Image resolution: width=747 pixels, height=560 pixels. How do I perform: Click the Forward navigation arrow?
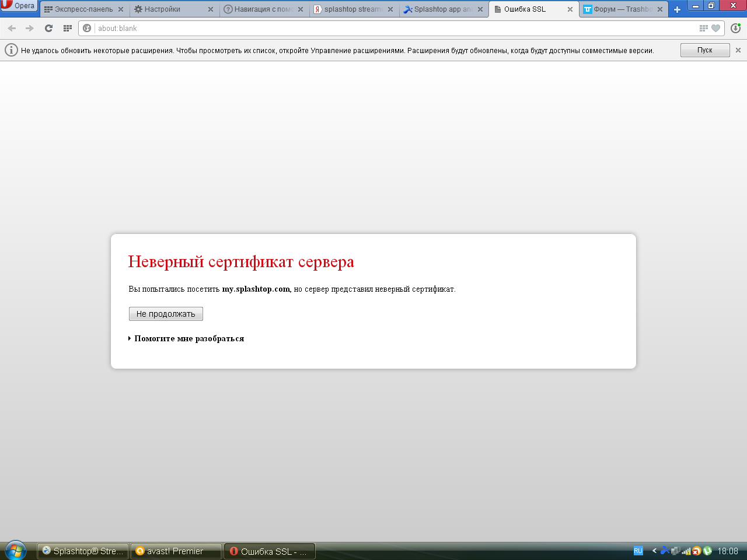point(30,28)
